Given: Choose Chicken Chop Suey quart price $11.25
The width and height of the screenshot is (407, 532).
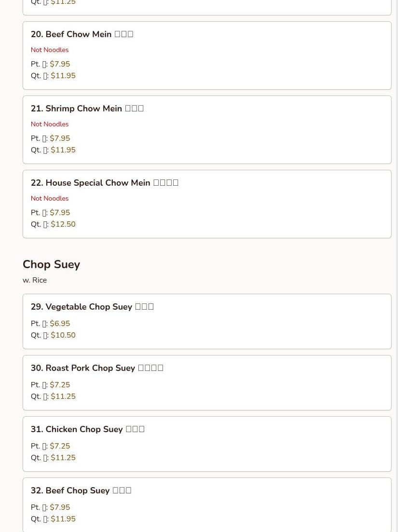Looking at the screenshot, I should click(x=63, y=458).
